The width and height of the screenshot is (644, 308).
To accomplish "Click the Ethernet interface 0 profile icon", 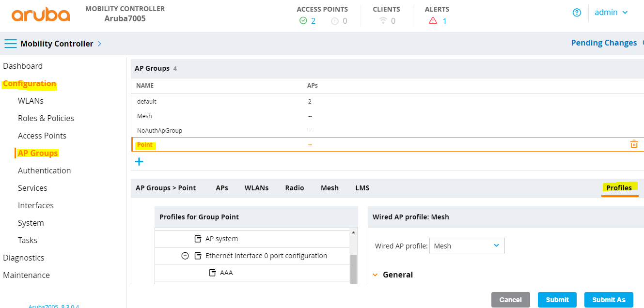I will tap(198, 256).
